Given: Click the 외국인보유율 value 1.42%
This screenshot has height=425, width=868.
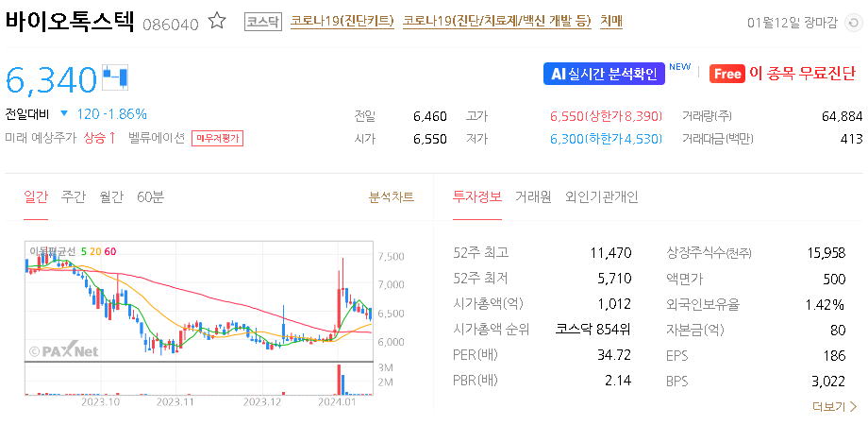Looking at the screenshot, I should pyautogui.click(x=826, y=304).
